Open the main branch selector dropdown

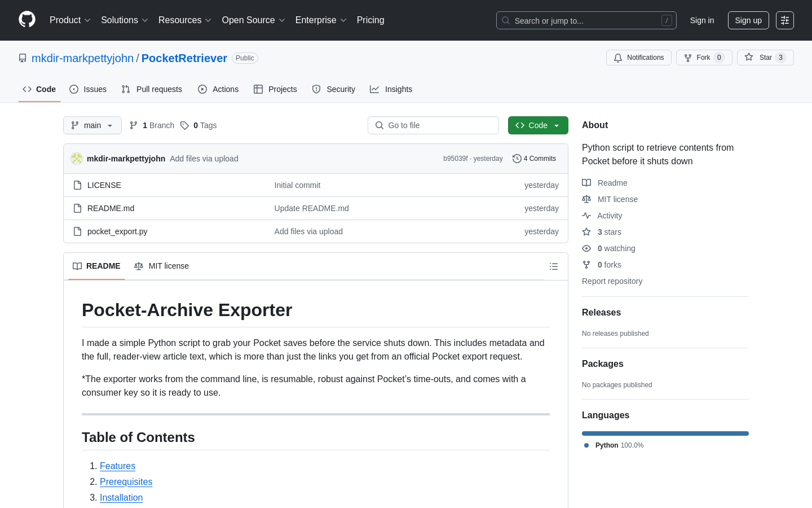tap(92, 125)
